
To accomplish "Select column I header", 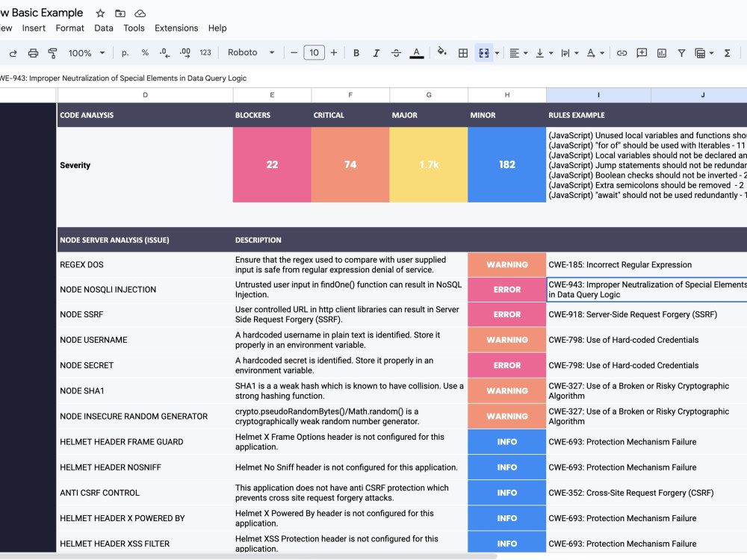I will (x=598, y=96).
